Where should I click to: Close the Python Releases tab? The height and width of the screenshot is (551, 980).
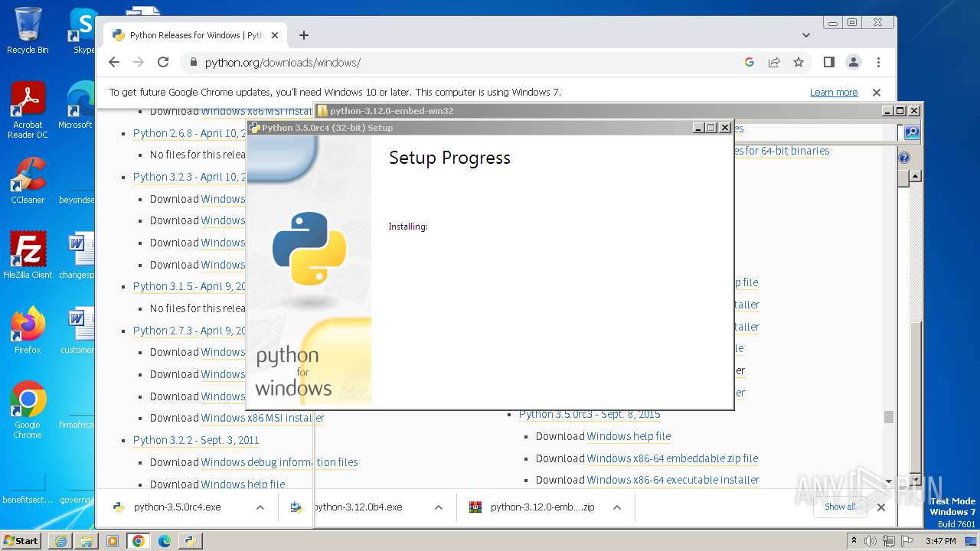[275, 35]
